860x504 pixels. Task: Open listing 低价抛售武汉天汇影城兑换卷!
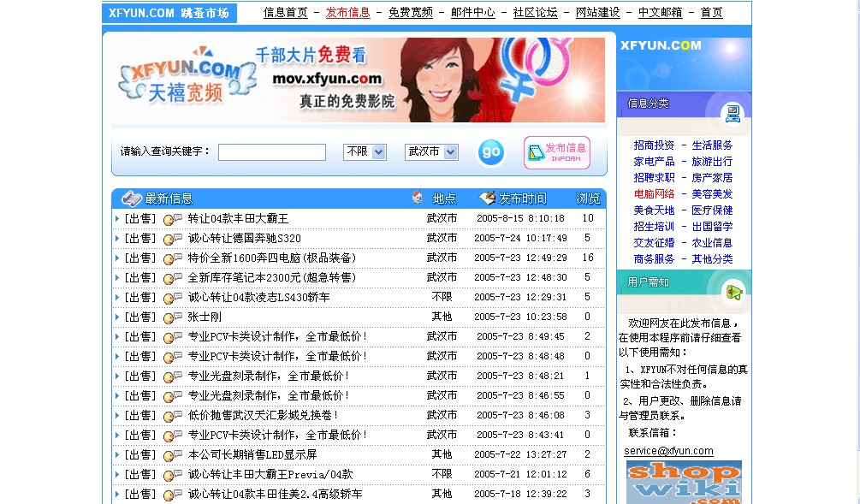click(264, 415)
